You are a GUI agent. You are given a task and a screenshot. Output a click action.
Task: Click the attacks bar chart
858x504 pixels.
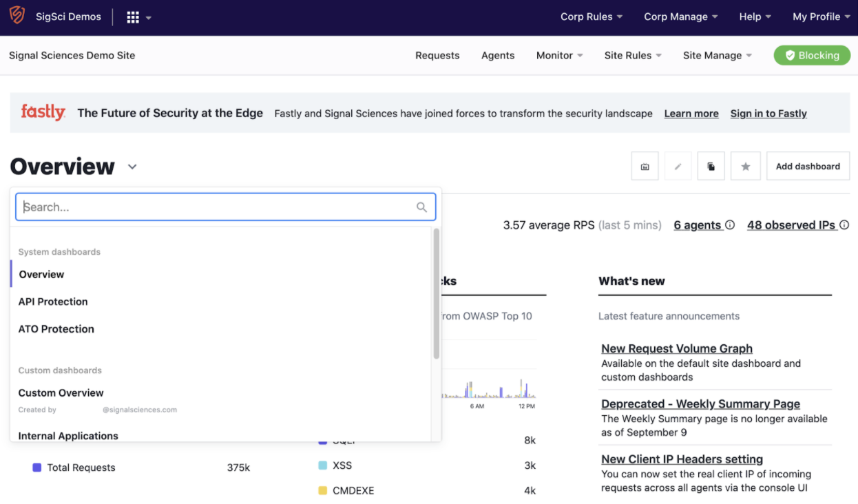tap(489, 388)
